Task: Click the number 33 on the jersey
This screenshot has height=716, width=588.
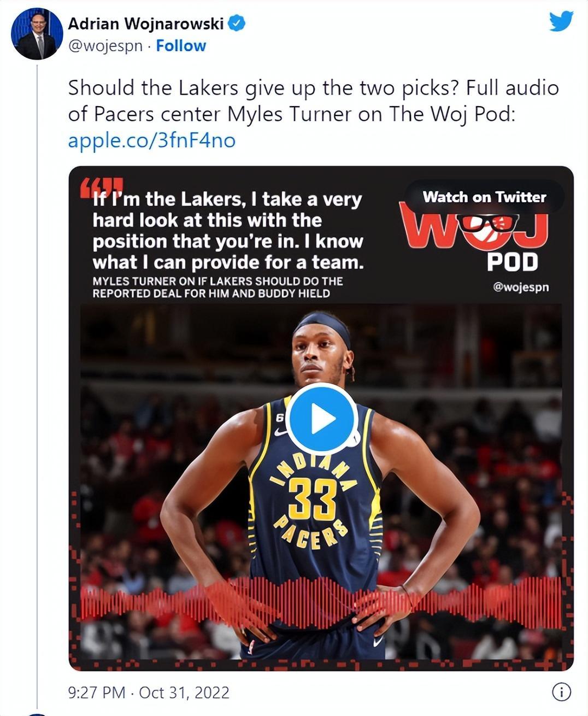Action: 313,499
